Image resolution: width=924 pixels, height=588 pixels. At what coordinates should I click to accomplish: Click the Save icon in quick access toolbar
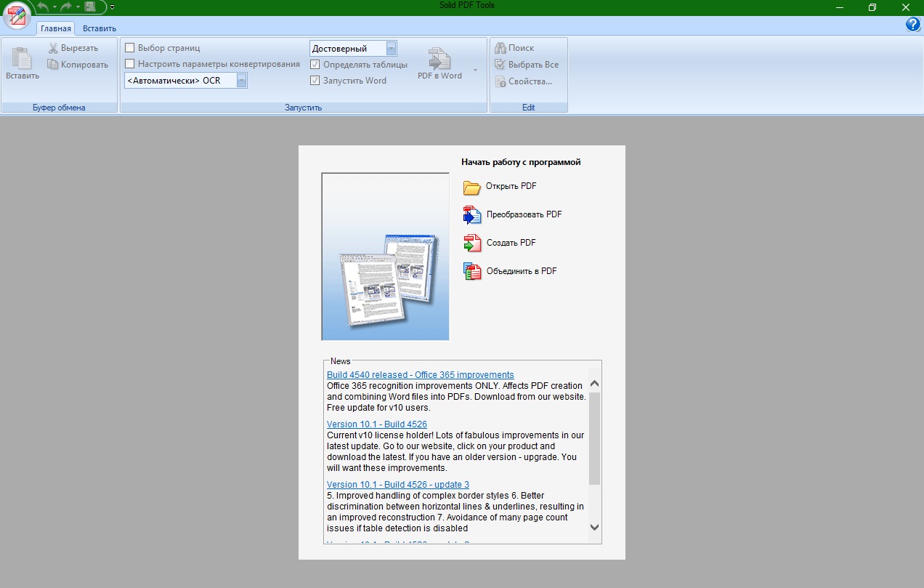pos(90,7)
